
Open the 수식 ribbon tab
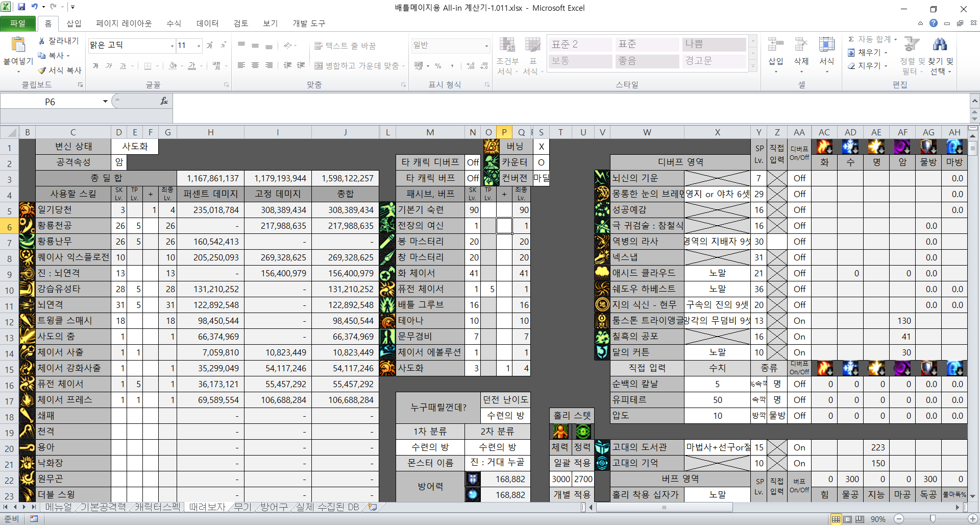coord(174,23)
